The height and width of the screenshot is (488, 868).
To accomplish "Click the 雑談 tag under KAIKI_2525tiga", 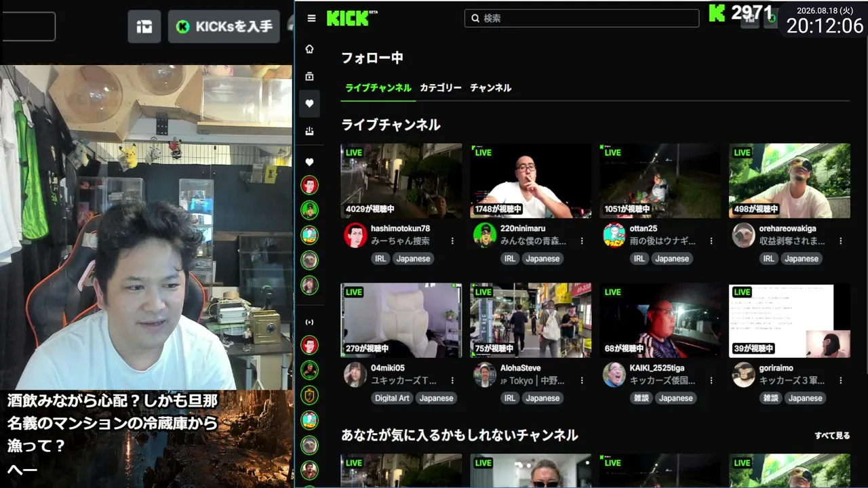I will click(642, 398).
